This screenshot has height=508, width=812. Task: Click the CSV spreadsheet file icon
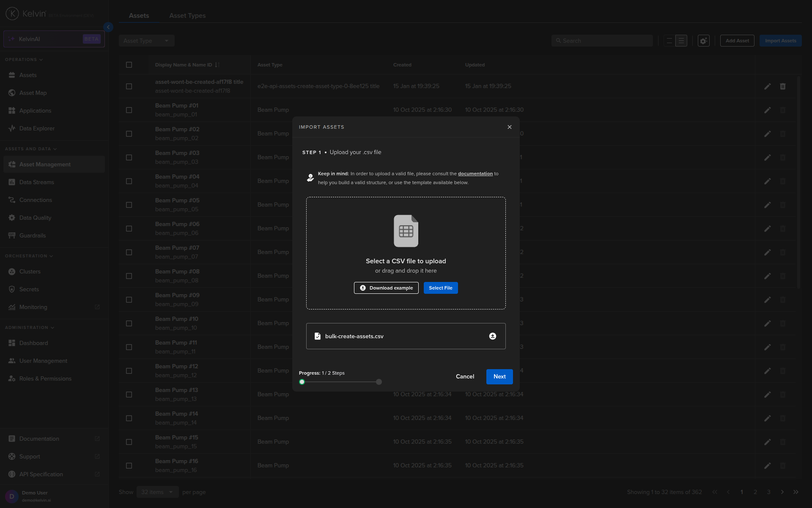[406, 231]
